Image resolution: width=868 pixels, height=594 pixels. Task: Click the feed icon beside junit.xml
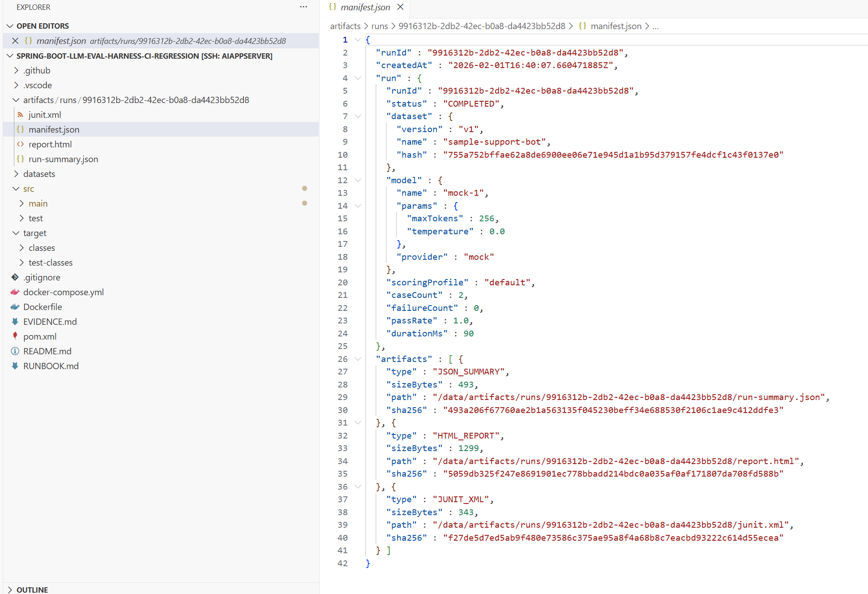21,115
